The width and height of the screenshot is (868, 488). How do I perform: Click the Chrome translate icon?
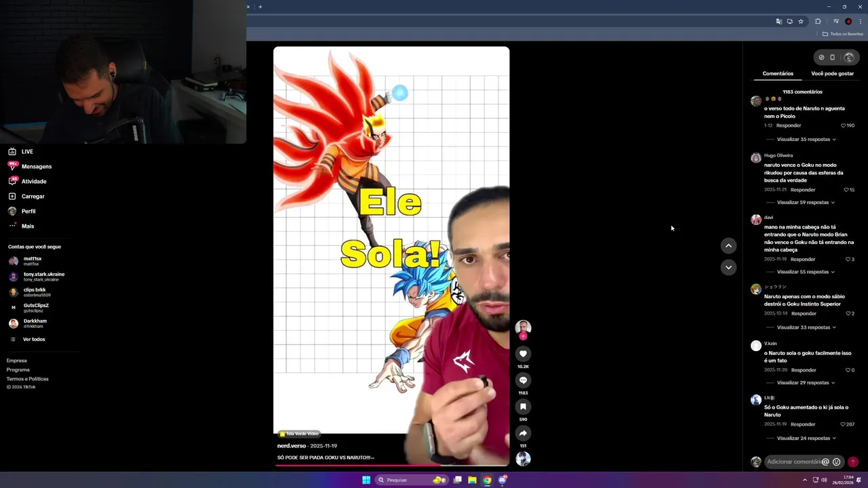pyautogui.click(x=779, y=22)
